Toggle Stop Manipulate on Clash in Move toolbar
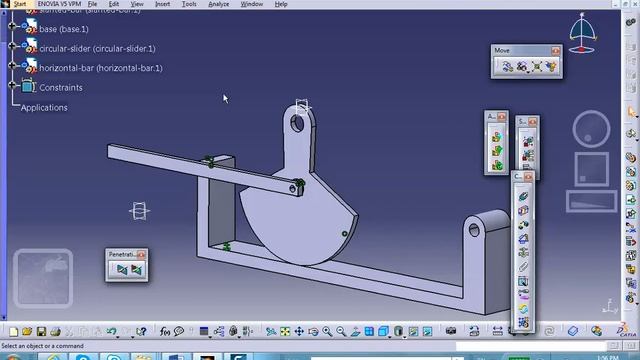This screenshot has width=640, height=360. point(551,66)
